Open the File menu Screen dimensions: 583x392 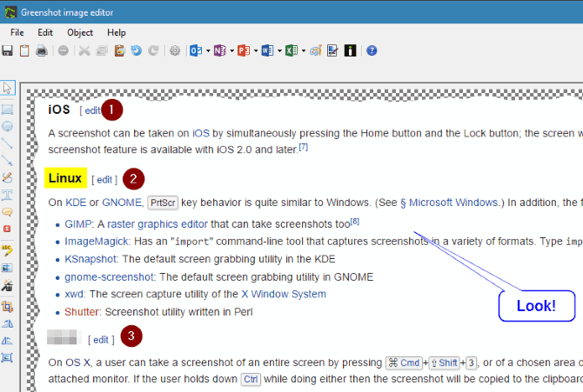click(x=17, y=33)
